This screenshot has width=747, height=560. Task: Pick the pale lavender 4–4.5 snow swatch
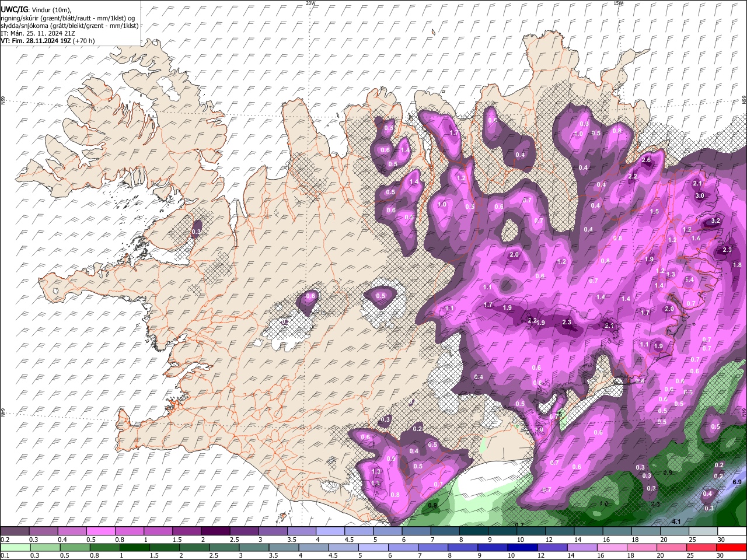coord(330,531)
